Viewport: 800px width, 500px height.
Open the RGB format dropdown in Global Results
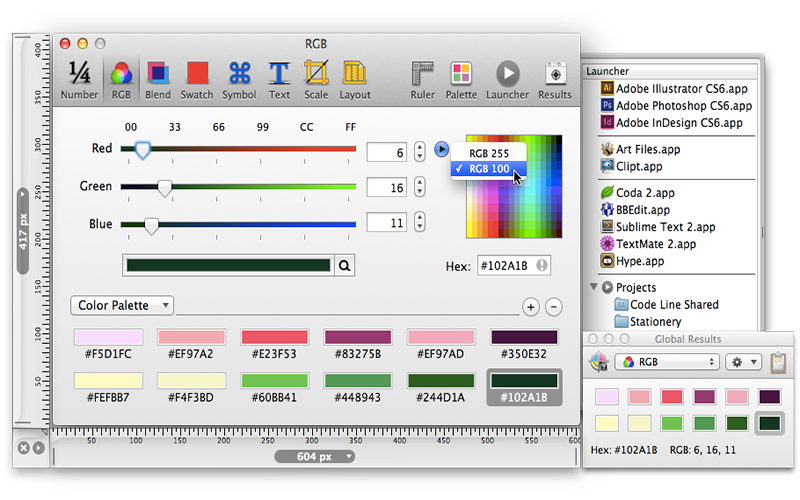click(667, 362)
